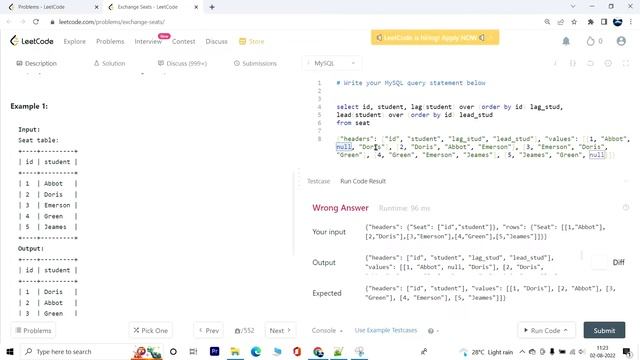Open Chrome side panel icon
640x360 pixels.
tap(604, 22)
